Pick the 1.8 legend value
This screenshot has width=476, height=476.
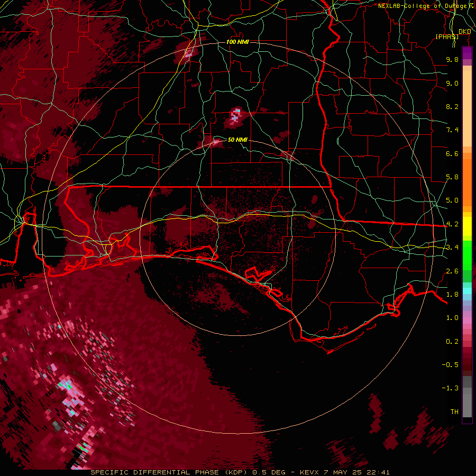pos(452,295)
